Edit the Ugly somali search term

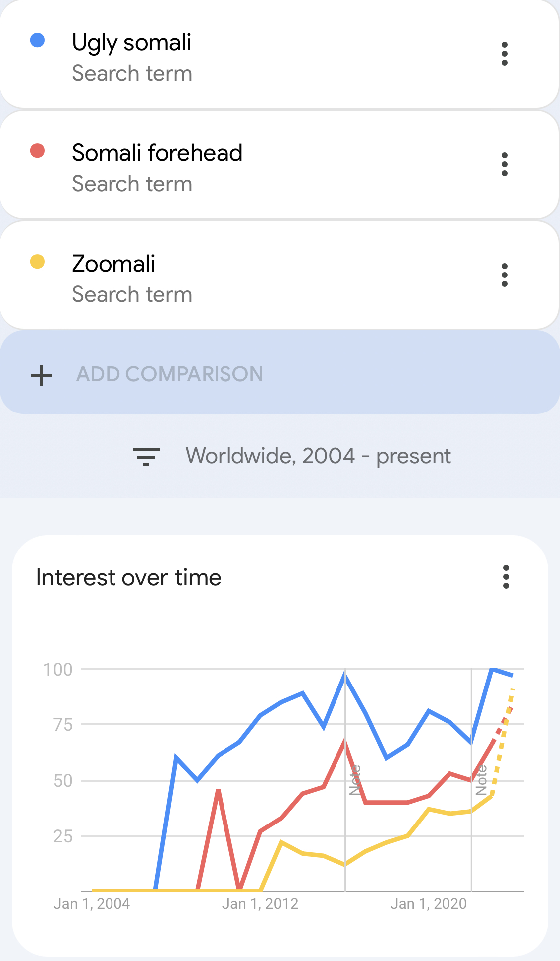131,43
